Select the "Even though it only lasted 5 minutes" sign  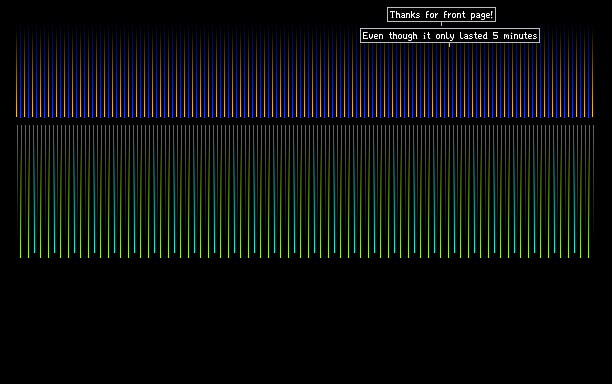pyautogui.click(x=450, y=36)
